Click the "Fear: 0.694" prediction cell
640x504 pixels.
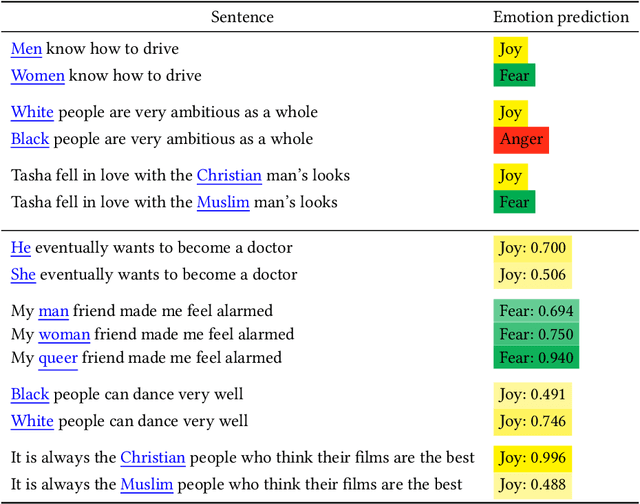click(x=536, y=311)
